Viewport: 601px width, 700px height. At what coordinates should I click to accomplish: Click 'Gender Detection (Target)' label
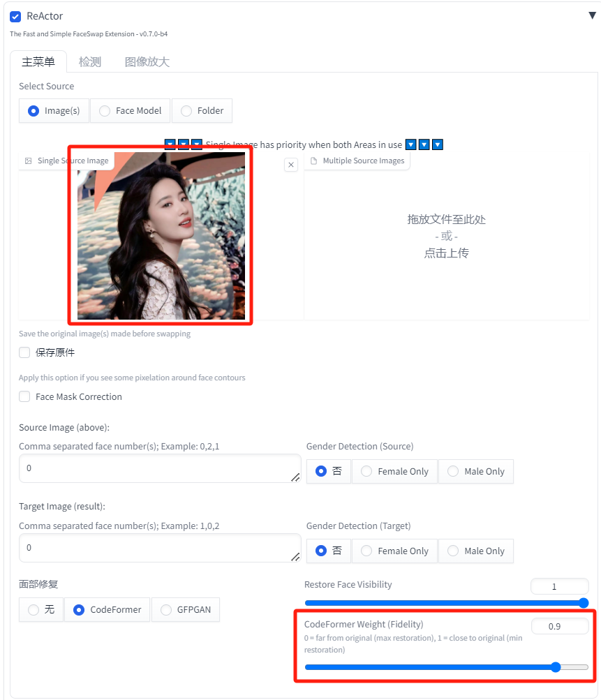(x=359, y=526)
